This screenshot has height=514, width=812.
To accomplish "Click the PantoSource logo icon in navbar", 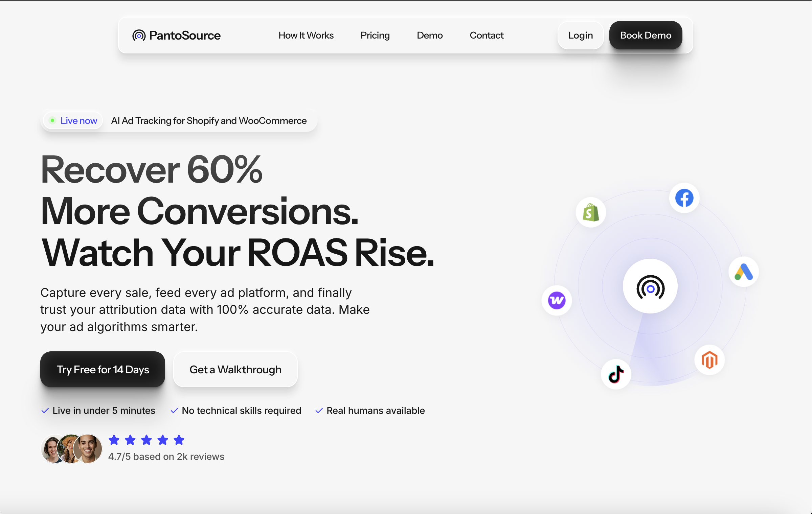I will (x=139, y=35).
